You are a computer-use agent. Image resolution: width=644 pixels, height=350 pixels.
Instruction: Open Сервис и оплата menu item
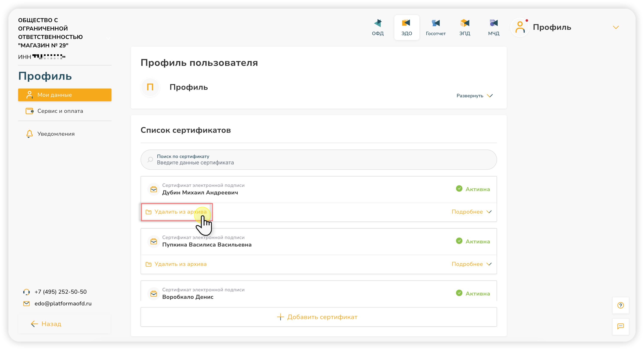click(x=60, y=111)
